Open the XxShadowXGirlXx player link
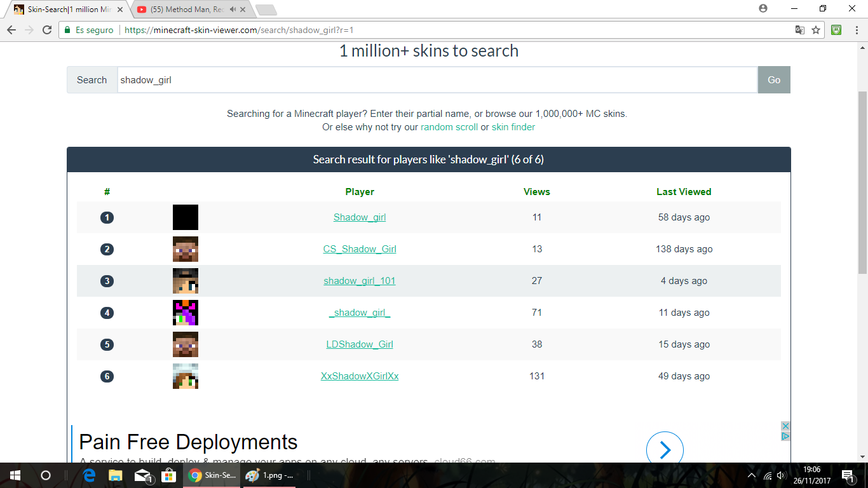The height and width of the screenshot is (488, 868). (x=360, y=376)
